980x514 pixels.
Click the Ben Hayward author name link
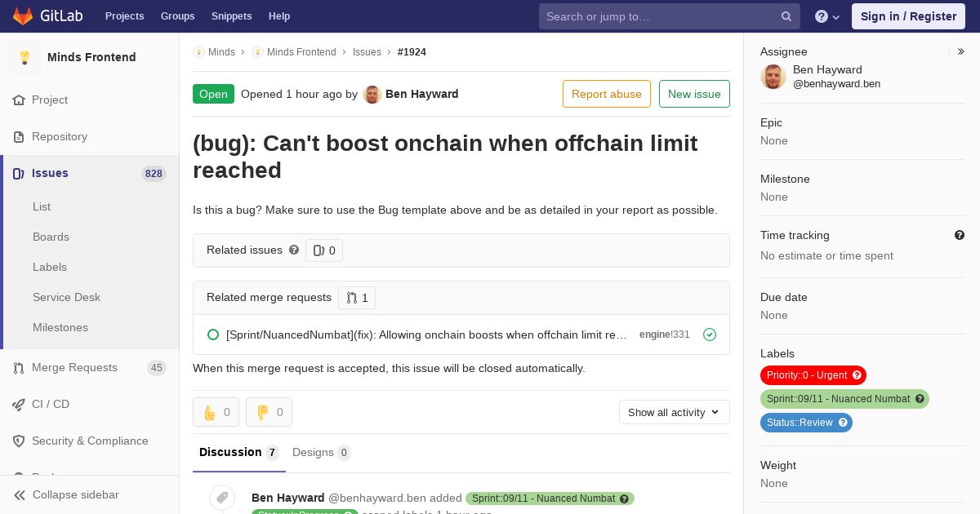pos(421,94)
